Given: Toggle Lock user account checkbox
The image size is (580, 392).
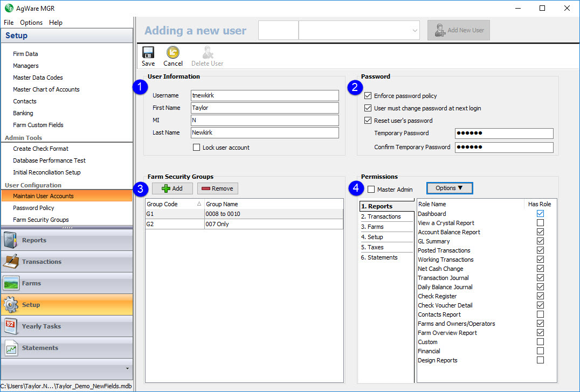Looking at the screenshot, I should [196, 148].
